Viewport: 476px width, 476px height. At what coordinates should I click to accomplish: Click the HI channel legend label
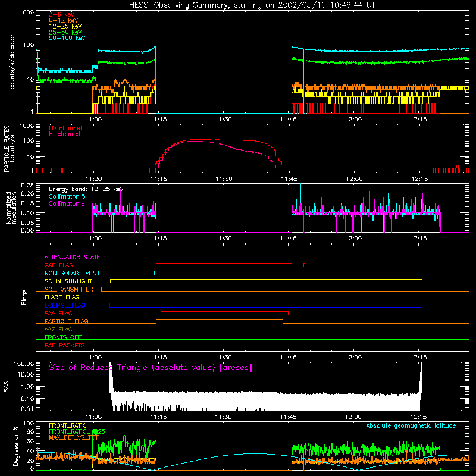click(x=64, y=134)
